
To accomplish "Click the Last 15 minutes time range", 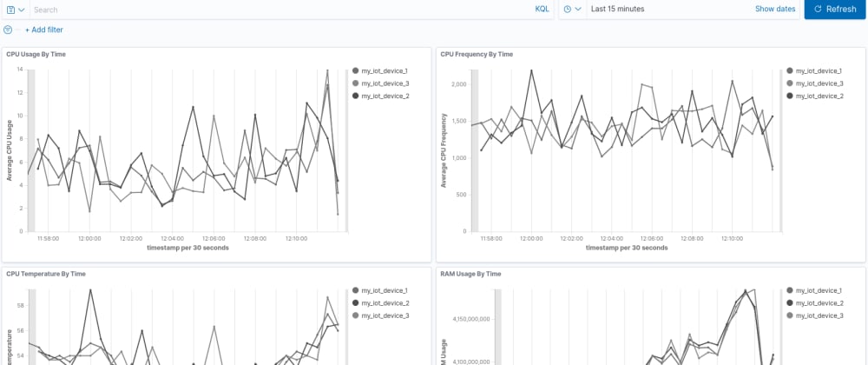I will (x=617, y=10).
